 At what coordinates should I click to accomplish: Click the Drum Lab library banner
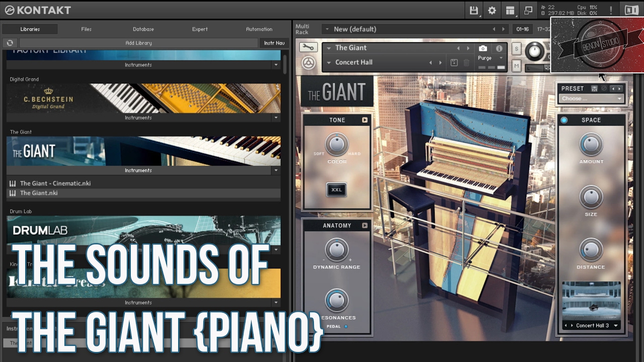coord(143,231)
